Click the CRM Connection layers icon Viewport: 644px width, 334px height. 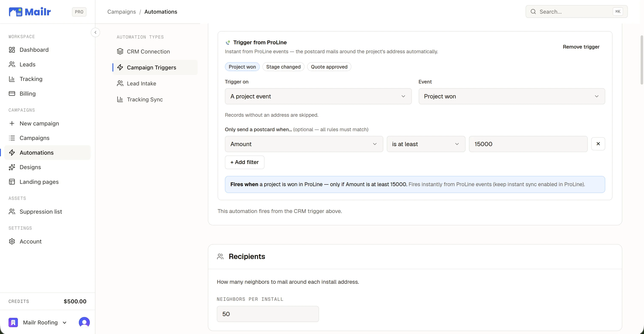(120, 52)
